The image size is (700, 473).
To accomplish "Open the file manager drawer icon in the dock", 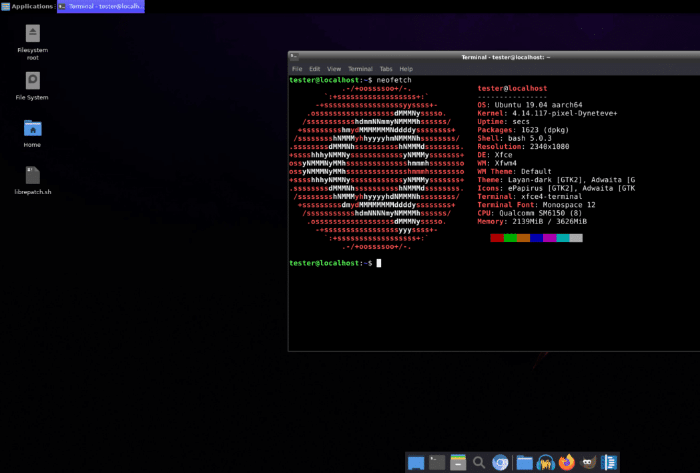I will (x=458, y=463).
